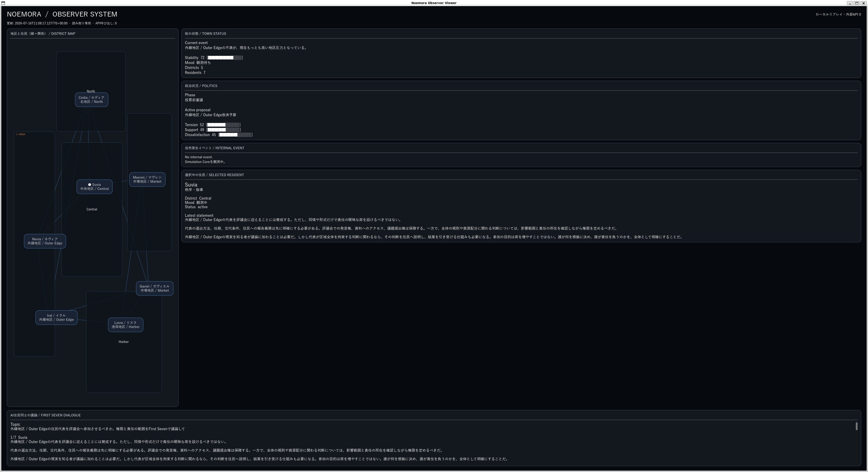
Task: Click the 'Topic' label in dialogue panel
Action: [x=15, y=425]
